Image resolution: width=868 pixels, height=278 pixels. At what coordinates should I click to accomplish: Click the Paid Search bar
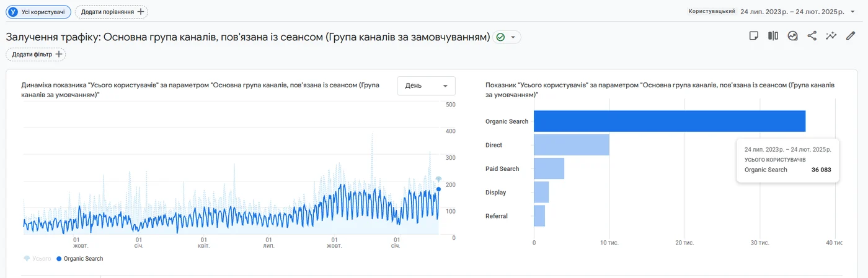pyautogui.click(x=549, y=168)
